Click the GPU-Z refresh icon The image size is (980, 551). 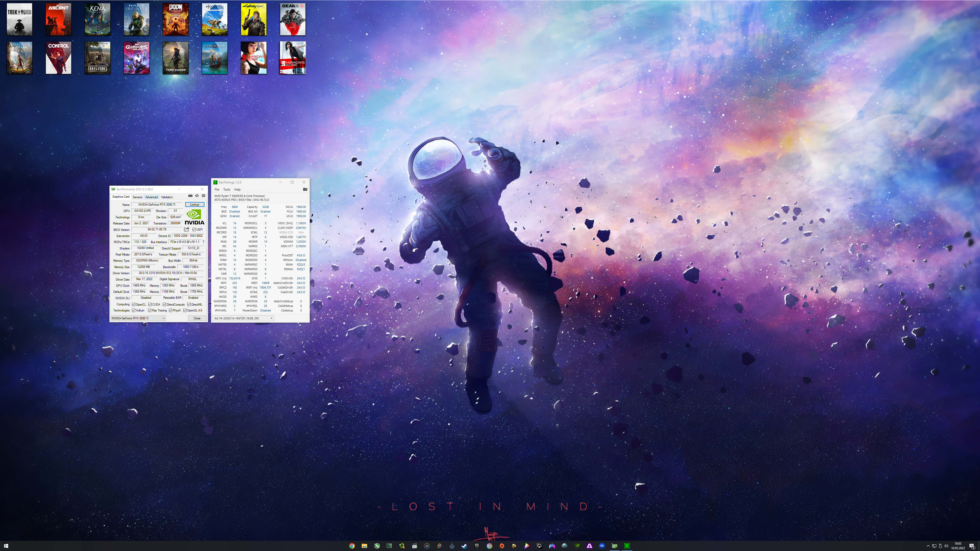pos(197,196)
